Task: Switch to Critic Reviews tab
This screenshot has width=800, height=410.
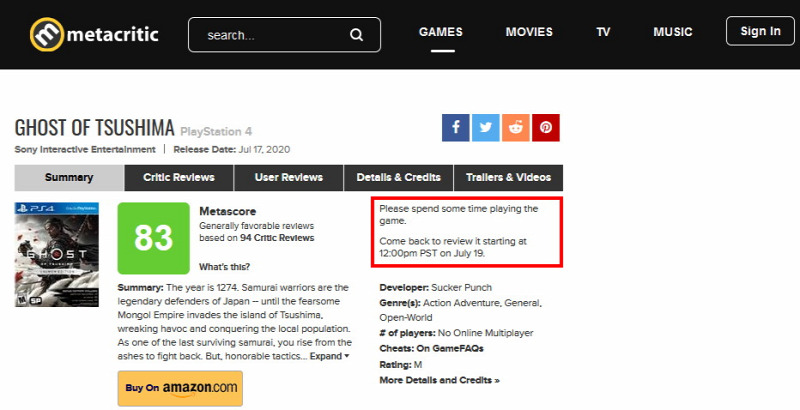Action: click(x=179, y=177)
